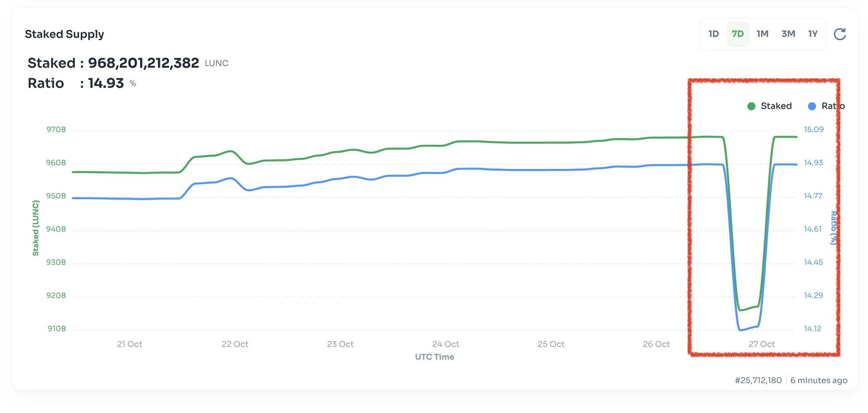Toggle the Staked series in legend
The width and height of the screenshot is (868, 413).
click(x=769, y=106)
